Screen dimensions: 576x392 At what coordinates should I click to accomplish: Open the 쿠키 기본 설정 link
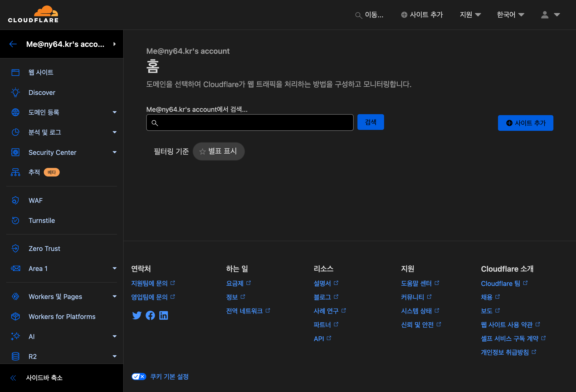[169, 377]
